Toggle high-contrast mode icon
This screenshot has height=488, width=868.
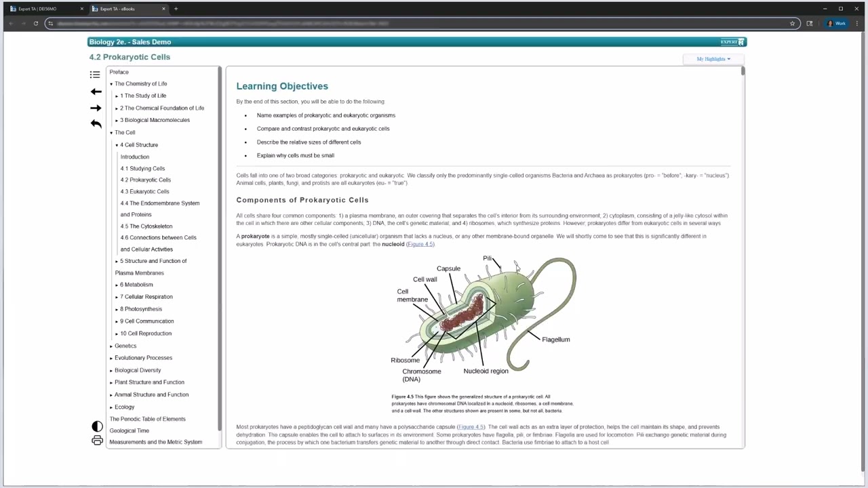[x=97, y=426]
